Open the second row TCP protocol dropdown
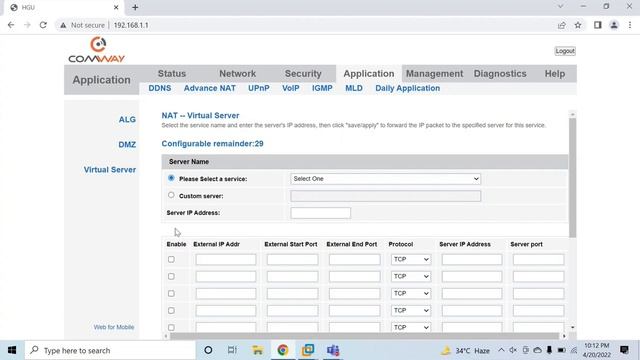The width and height of the screenshot is (640, 360). coord(411,276)
